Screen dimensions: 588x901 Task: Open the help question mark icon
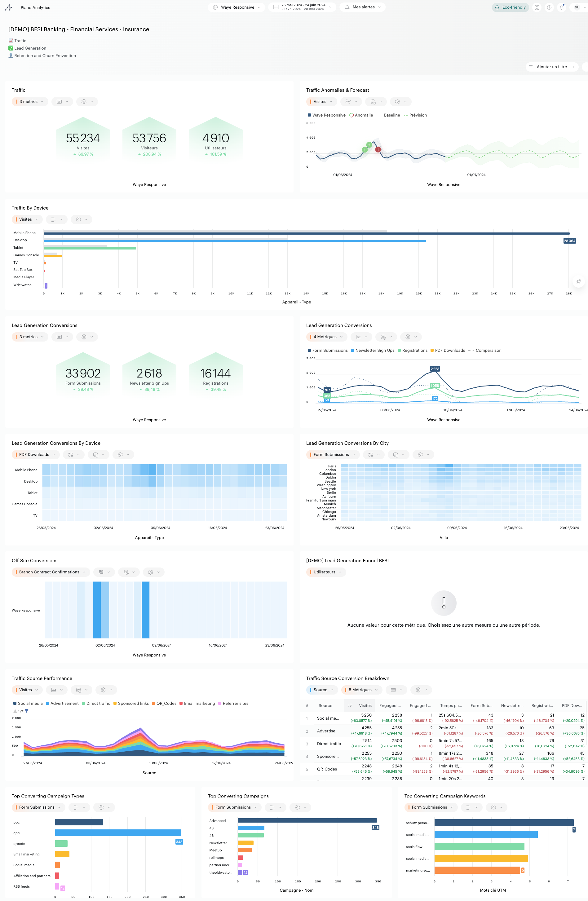click(549, 7)
